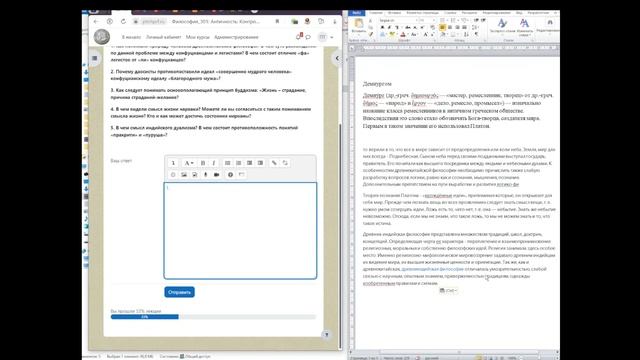Open site notifications bell

coord(299,37)
